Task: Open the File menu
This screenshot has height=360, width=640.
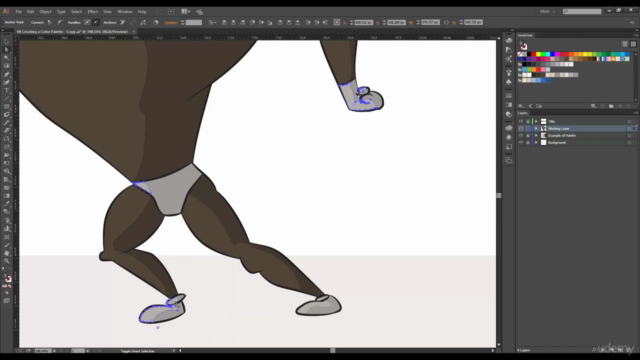Action: (x=18, y=11)
